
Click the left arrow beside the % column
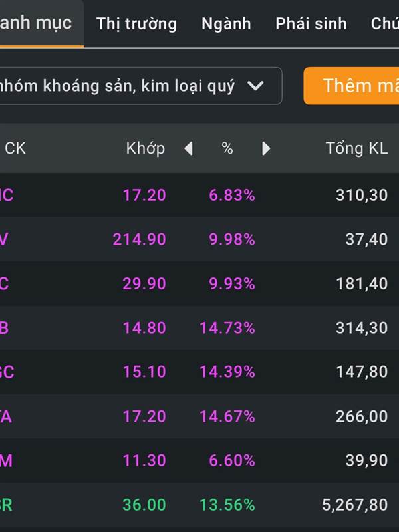tap(188, 148)
